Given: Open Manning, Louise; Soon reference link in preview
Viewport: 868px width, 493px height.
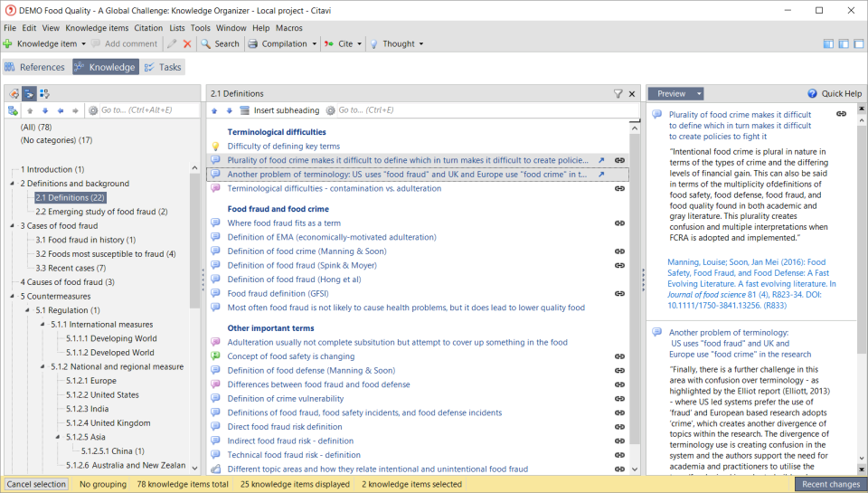Looking at the screenshot, I should point(751,284).
